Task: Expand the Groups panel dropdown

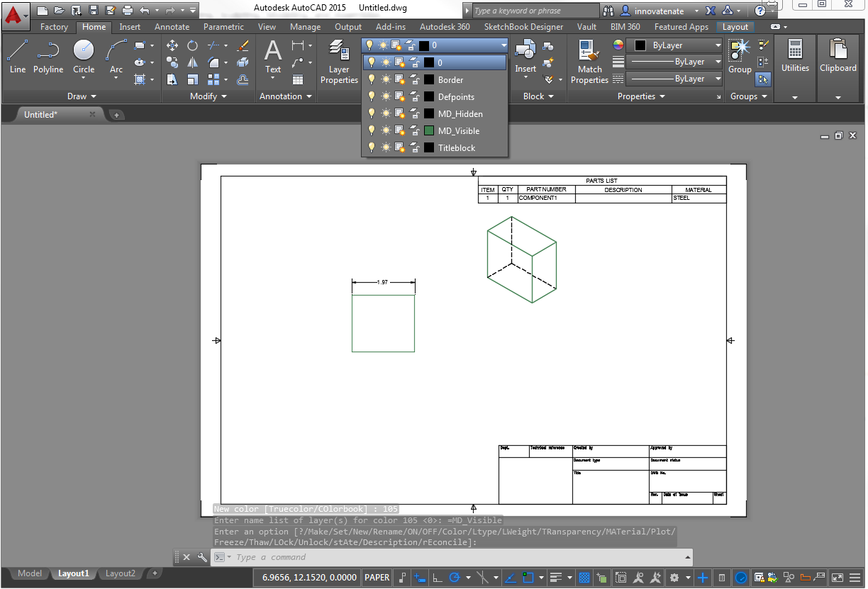Action: tap(749, 96)
